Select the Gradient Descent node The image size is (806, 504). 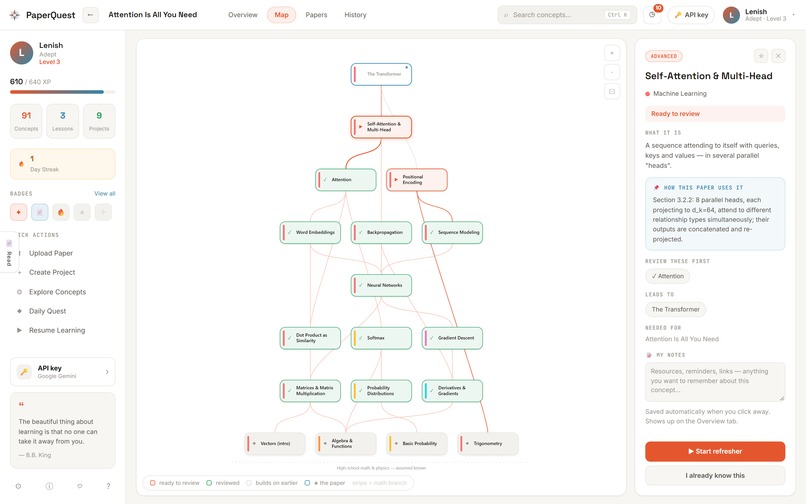[x=452, y=338]
